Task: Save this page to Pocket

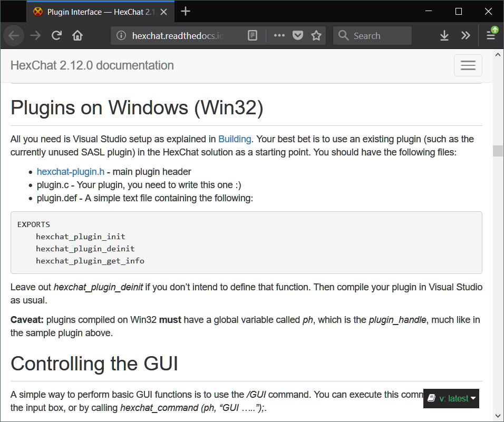Action: click(298, 36)
